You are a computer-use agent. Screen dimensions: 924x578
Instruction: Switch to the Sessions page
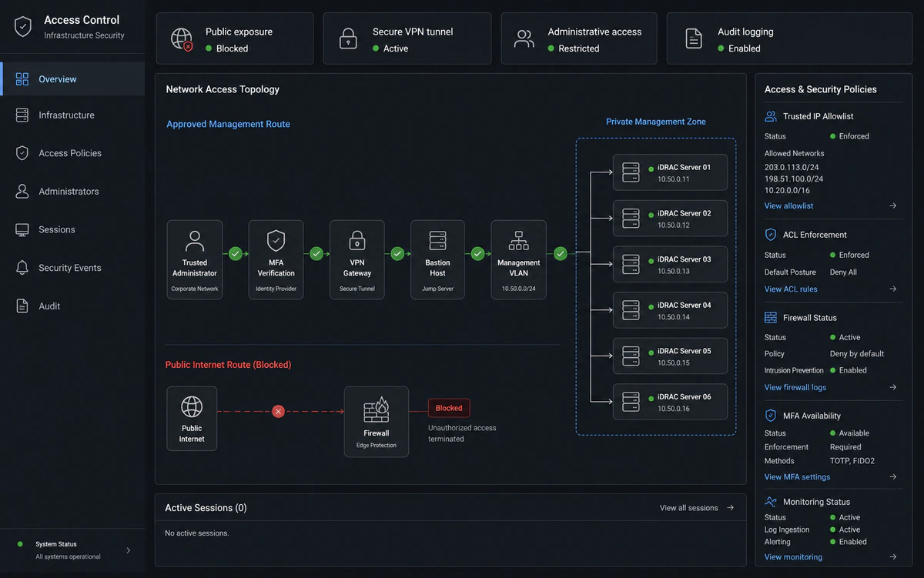coord(72,229)
